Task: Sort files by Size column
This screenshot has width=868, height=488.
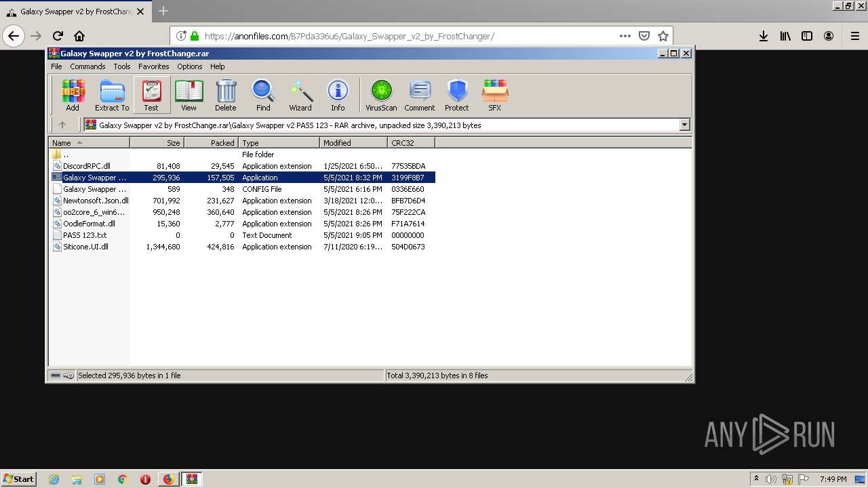Action: click(157, 143)
